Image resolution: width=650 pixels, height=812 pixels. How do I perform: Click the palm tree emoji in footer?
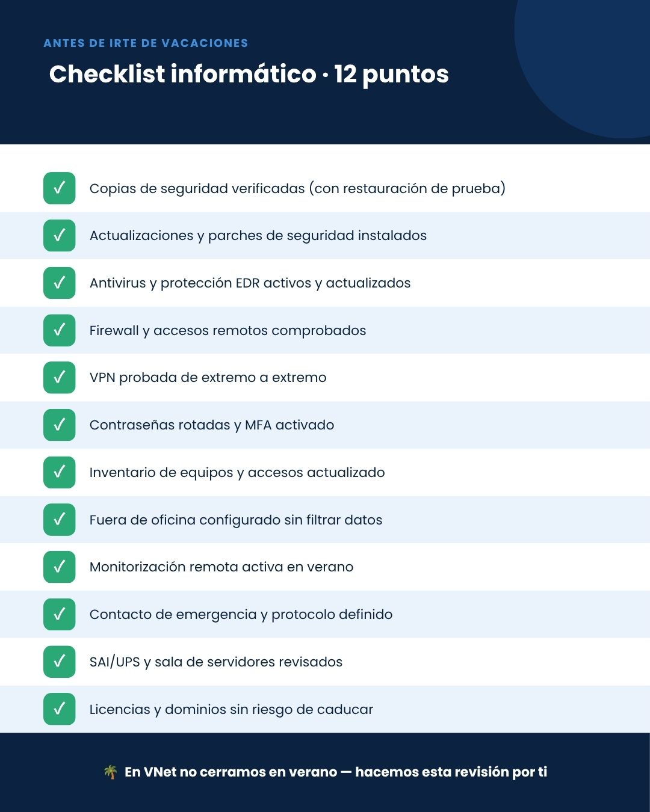[110, 772]
